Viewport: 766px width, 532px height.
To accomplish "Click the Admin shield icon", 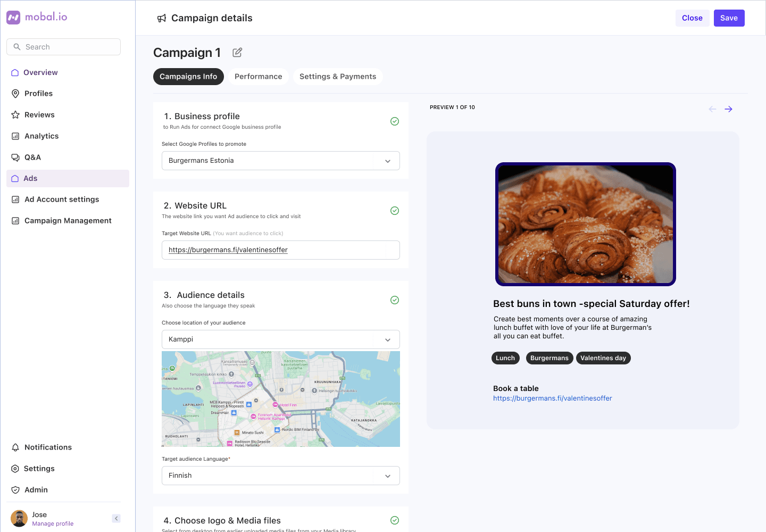I will [15, 490].
